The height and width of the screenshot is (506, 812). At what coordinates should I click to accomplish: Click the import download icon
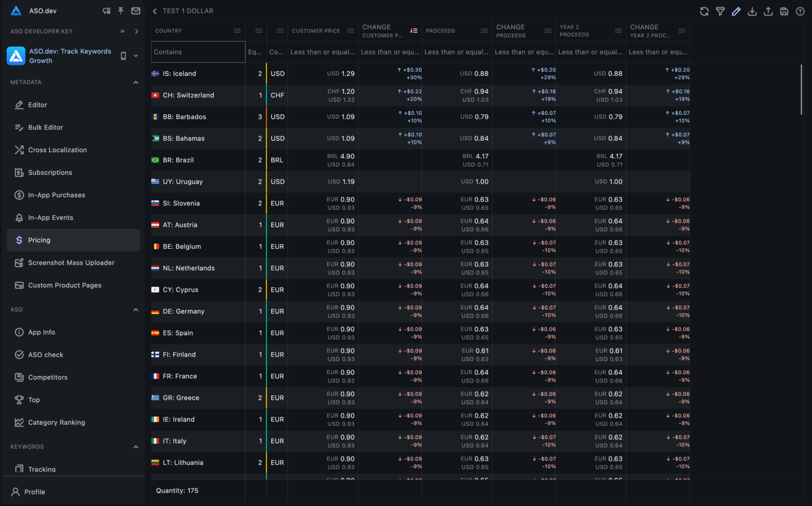[752, 11]
